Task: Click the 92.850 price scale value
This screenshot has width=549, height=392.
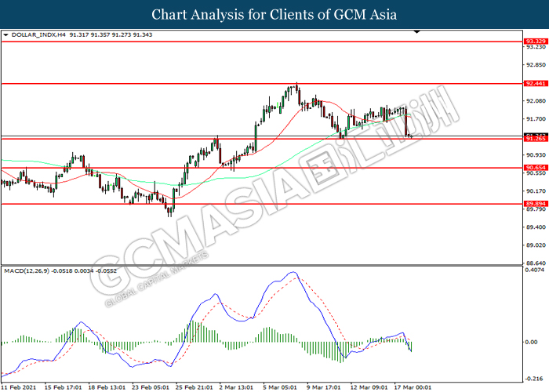Action: (x=536, y=65)
